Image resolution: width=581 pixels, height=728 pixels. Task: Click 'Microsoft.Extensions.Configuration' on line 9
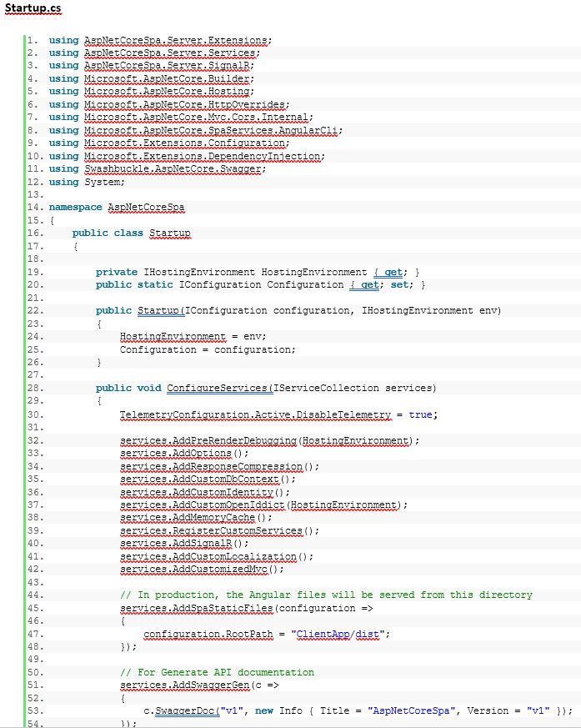coord(185,143)
